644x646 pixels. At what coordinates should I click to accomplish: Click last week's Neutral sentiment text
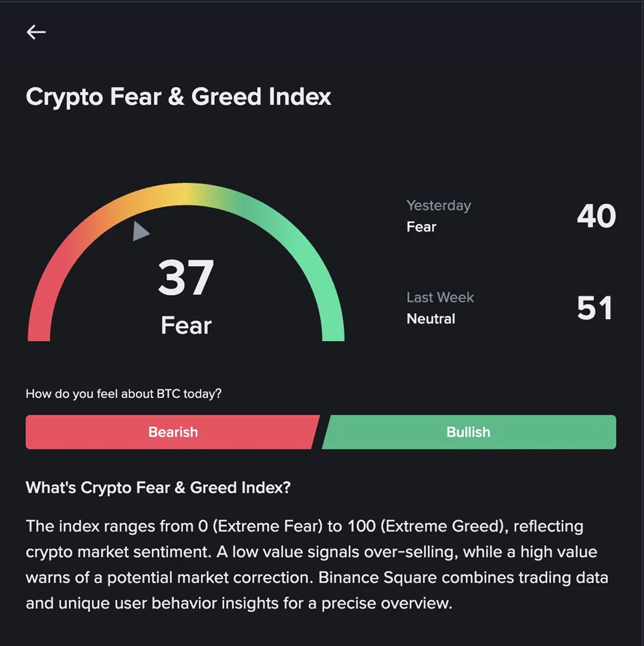(x=431, y=318)
